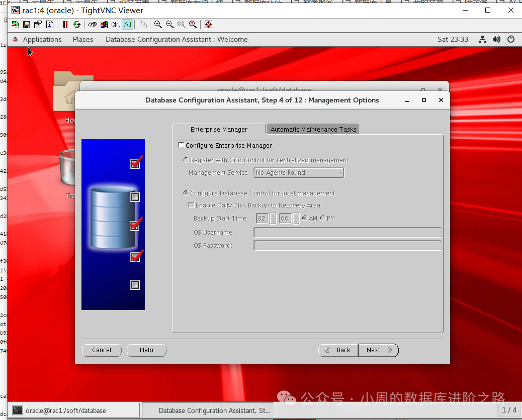Click the OS Password input field
Screen dimensions: 522x420
(347, 245)
